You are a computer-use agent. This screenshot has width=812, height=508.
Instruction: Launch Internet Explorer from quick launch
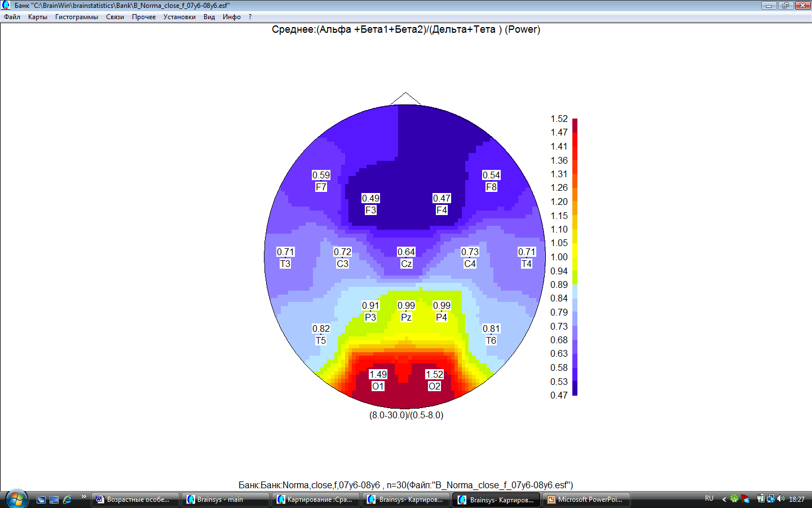pos(67,500)
